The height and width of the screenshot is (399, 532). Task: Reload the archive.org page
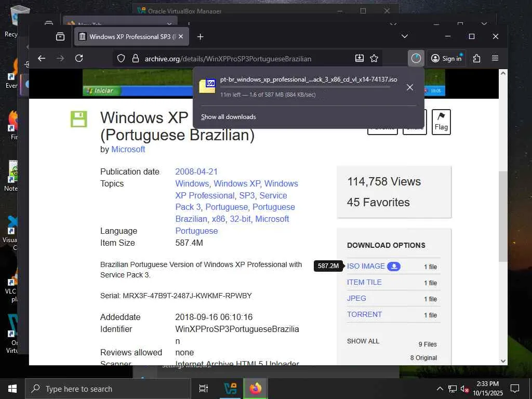click(x=79, y=58)
